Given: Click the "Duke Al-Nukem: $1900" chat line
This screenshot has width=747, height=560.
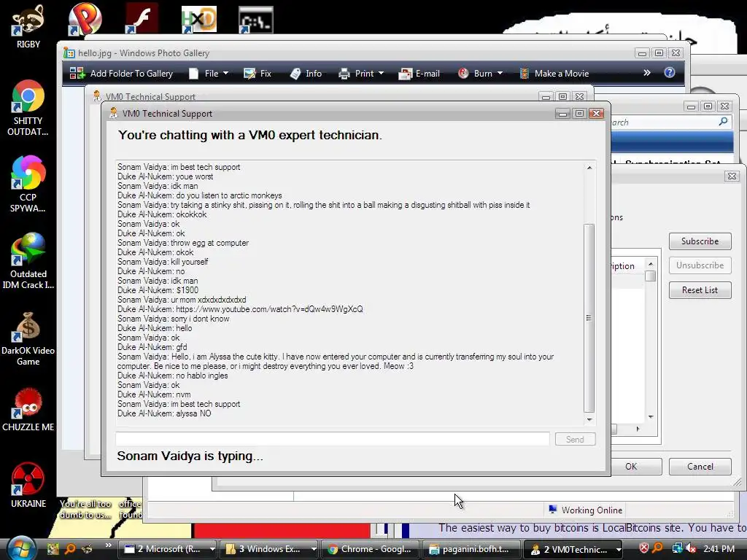Looking at the screenshot, I should point(158,290).
